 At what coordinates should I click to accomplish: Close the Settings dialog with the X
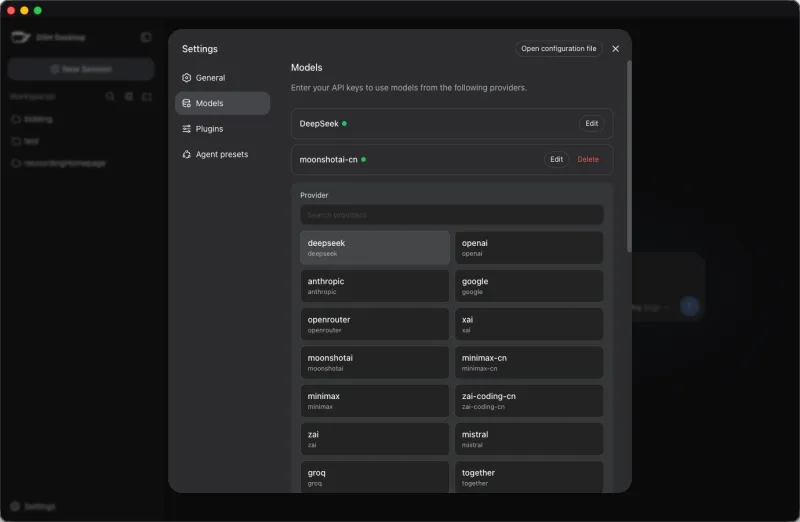(x=615, y=48)
